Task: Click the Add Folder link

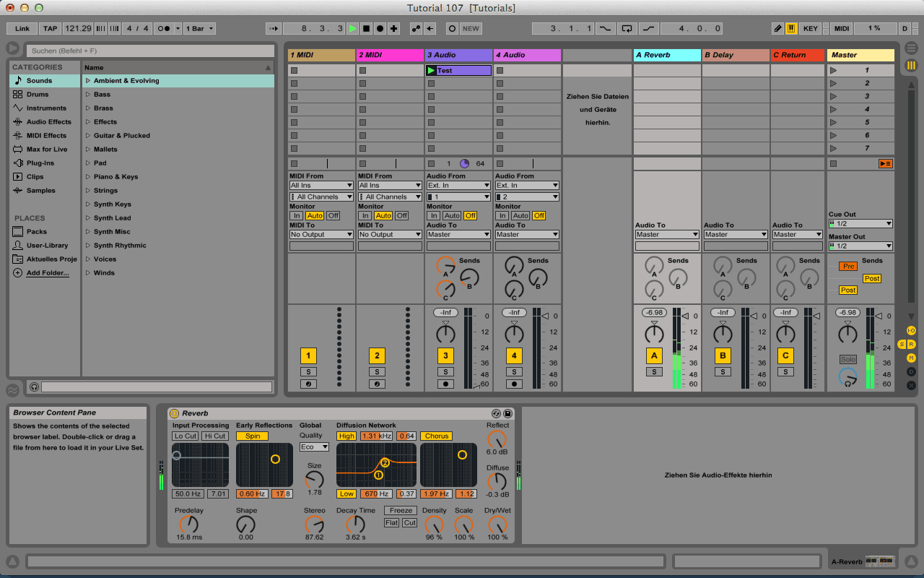Action: 48,273
